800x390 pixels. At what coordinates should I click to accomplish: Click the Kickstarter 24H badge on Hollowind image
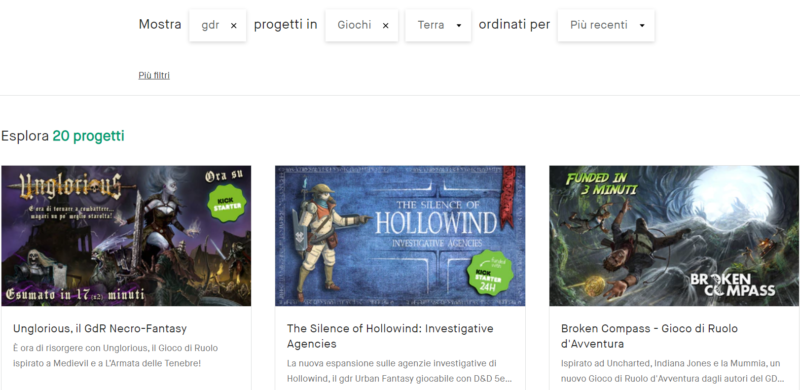[489, 273]
